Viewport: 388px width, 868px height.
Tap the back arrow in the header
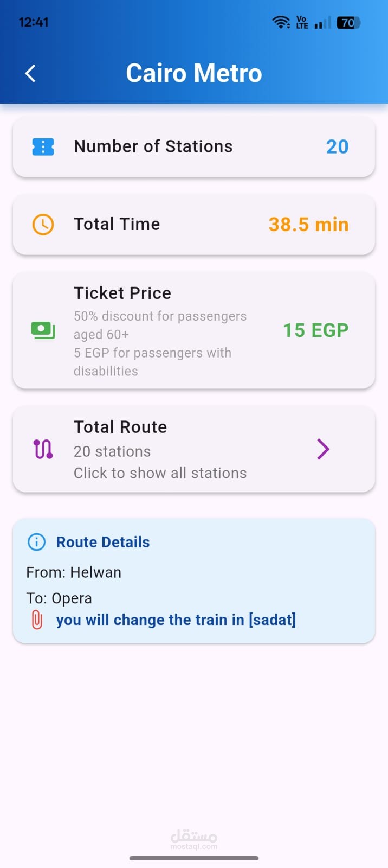point(31,73)
